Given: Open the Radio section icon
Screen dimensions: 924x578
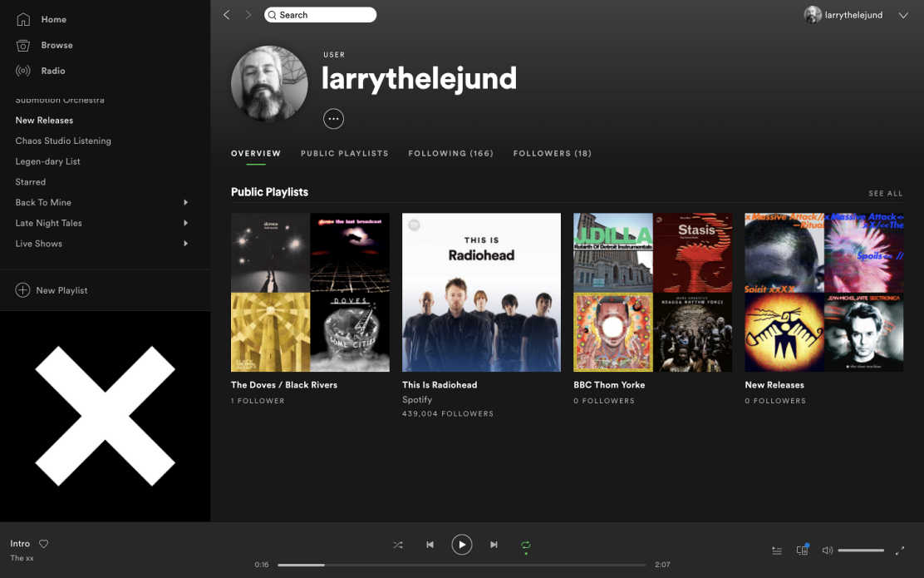Looking at the screenshot, I should 23,71.
